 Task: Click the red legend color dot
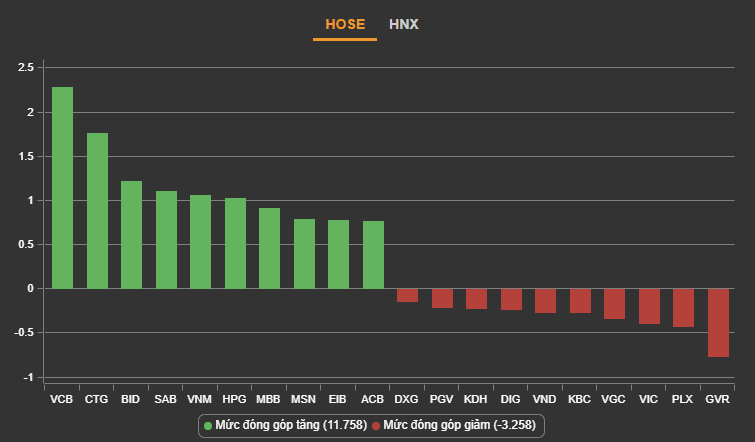tap(376, 425)
